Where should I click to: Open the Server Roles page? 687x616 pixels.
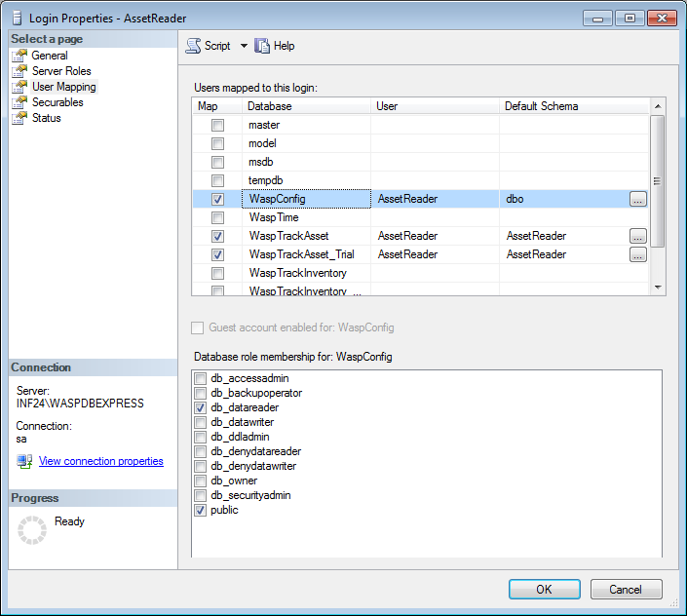tap(61, 71)
